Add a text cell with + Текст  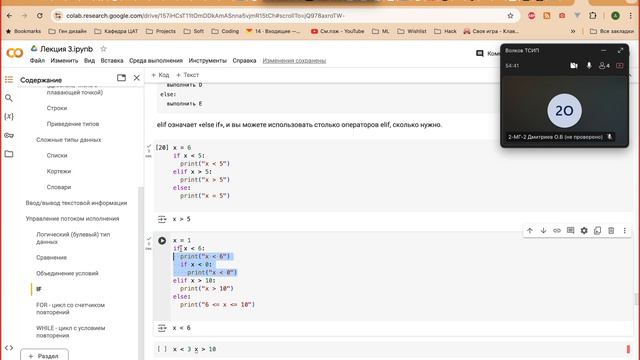(x=187, y=75)
